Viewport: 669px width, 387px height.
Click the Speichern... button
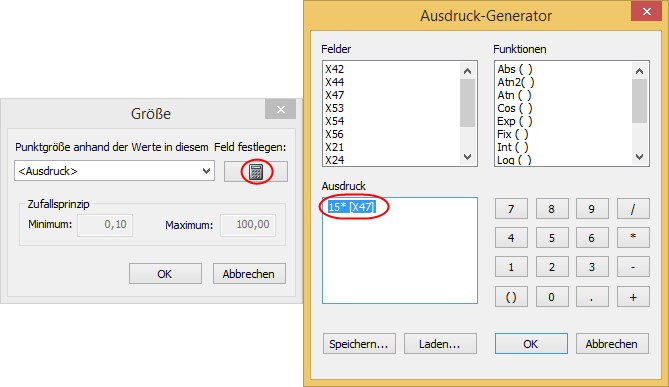click(359, 344)
